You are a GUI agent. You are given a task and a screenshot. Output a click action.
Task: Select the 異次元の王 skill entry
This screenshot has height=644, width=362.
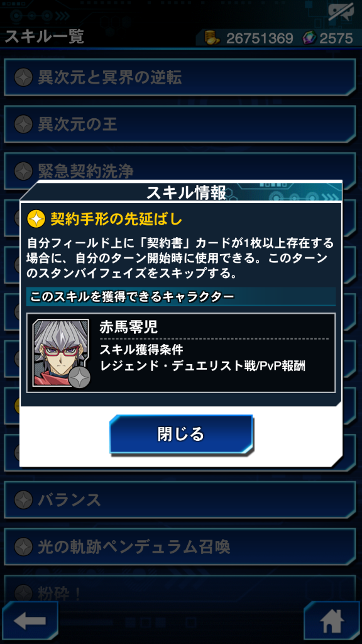click(x=180, y=124)
